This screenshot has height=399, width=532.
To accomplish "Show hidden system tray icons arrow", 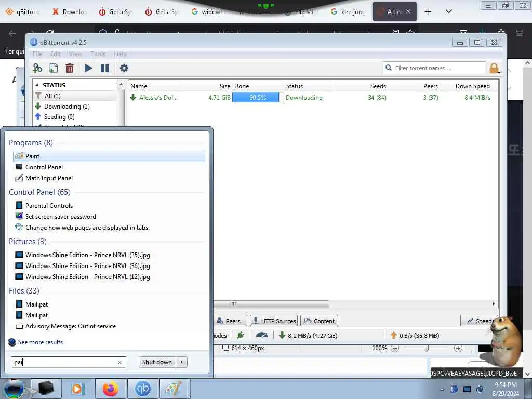I will pyautogui.click(x=442, y=389).
